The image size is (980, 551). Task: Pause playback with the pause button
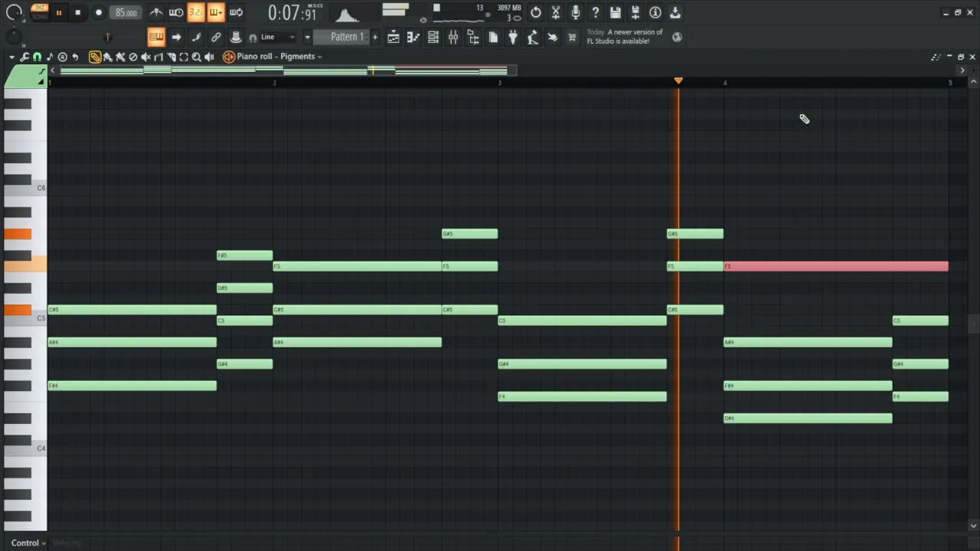(x=58, y=12)
